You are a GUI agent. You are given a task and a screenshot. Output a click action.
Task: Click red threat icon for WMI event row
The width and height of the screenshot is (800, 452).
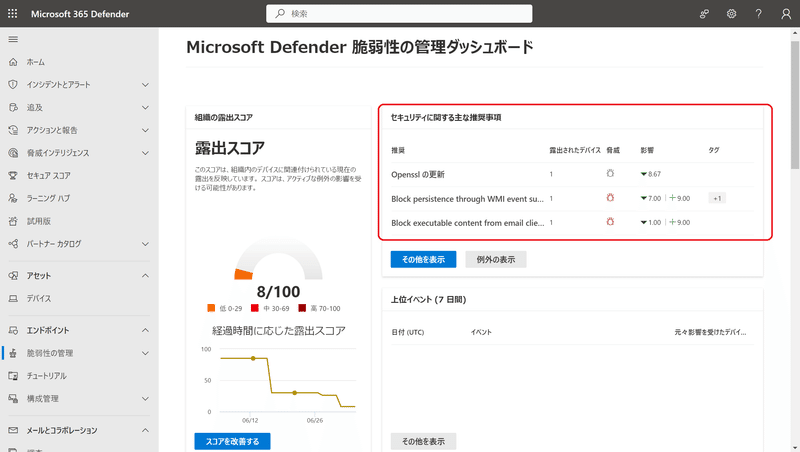point(610,197)
